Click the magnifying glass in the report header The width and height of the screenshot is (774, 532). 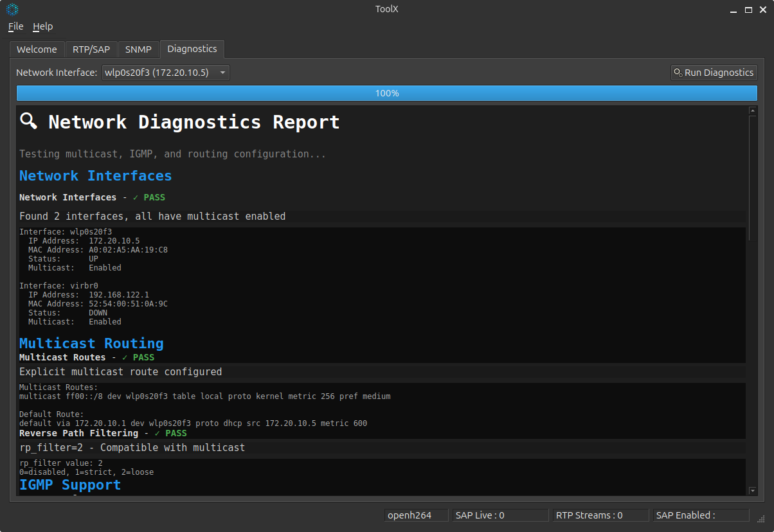(x=28, y=121)
